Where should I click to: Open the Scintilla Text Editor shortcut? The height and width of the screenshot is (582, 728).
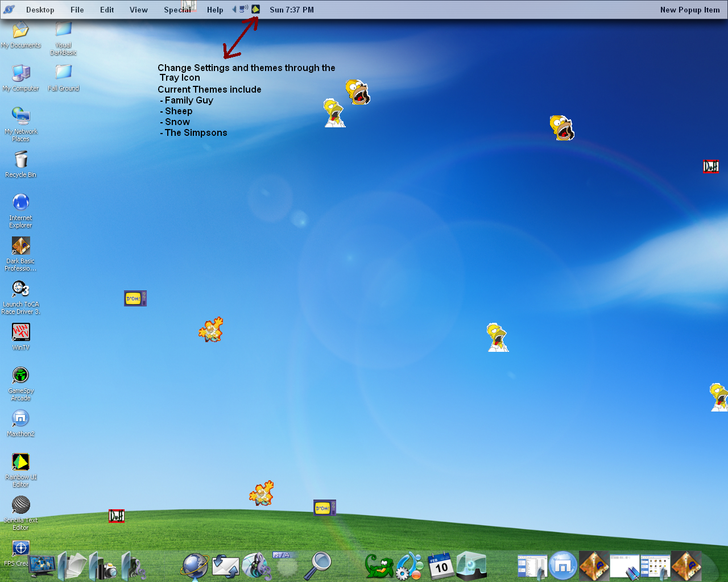click(x=20, y=513)
